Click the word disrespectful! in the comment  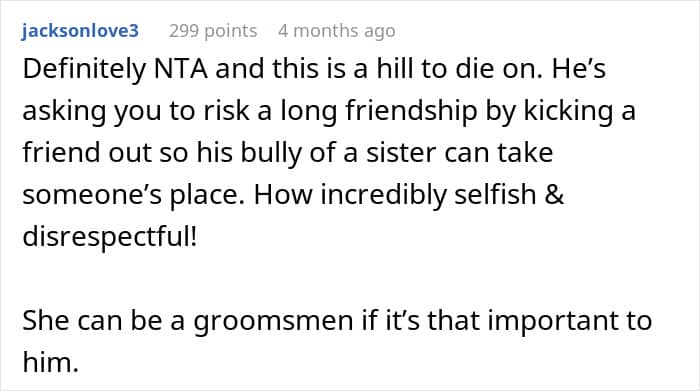(x=109, y=236)
